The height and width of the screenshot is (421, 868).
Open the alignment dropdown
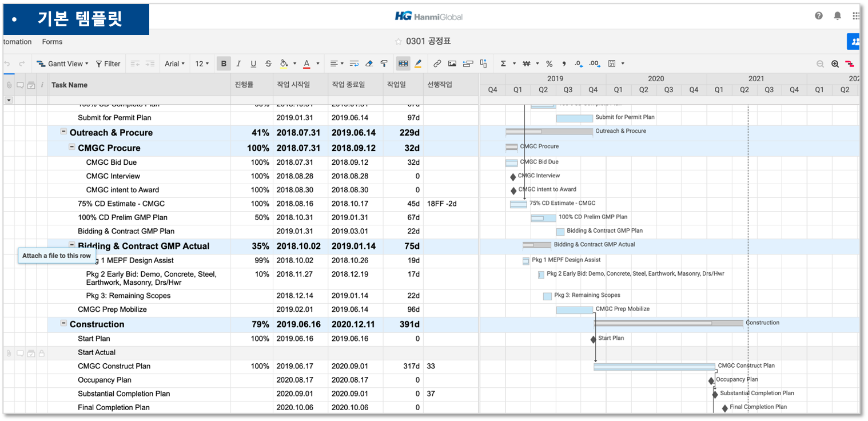[x=337, y=63]
